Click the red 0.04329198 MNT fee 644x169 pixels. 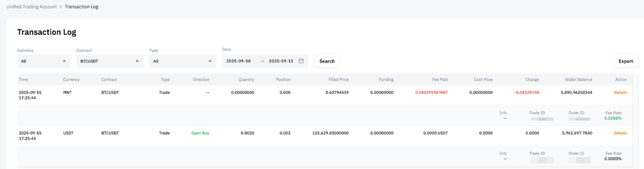pyautogui.click(x=431, y=93)
